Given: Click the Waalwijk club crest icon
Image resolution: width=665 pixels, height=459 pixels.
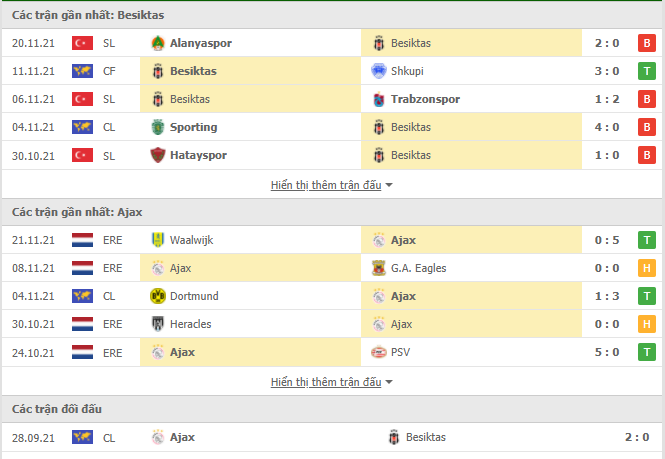Looking at the screenshot, I should [158, 240].
